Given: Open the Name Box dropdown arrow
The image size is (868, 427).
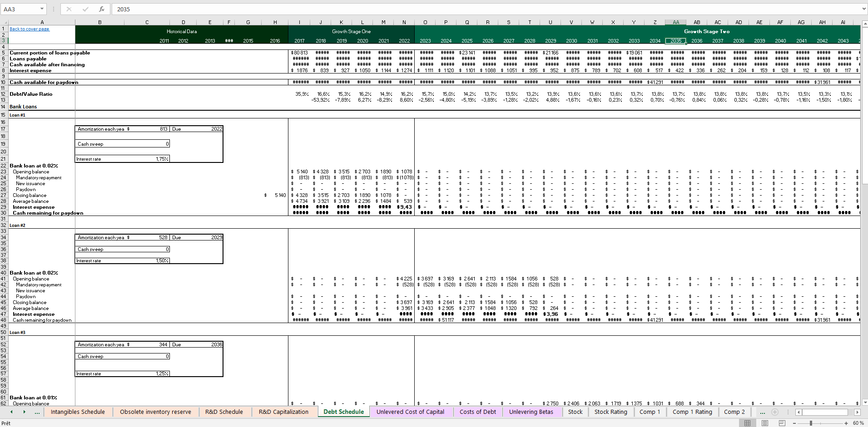Looking at the screenshot, I should 42,9.
